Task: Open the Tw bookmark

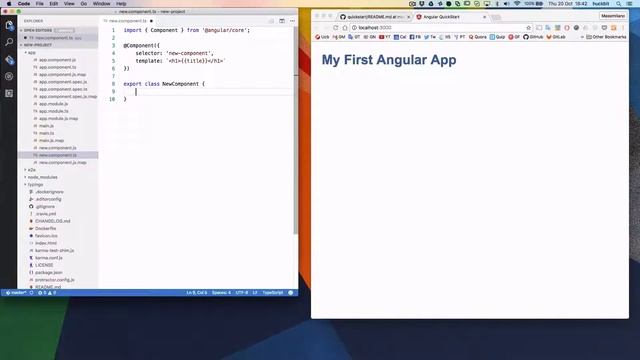Action: pyautogui.click(x=429, y=37)
